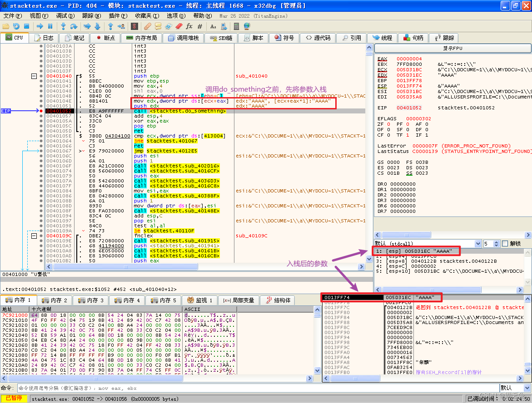Screen dimensions: 532x403
Task: Switch to the 符号 tab
Action: click(x=284, y=38)
